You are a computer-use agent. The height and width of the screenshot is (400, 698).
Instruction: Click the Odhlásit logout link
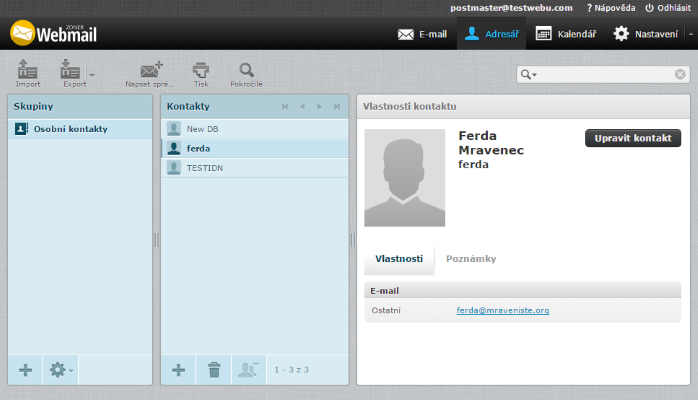(x=667, y=7)
